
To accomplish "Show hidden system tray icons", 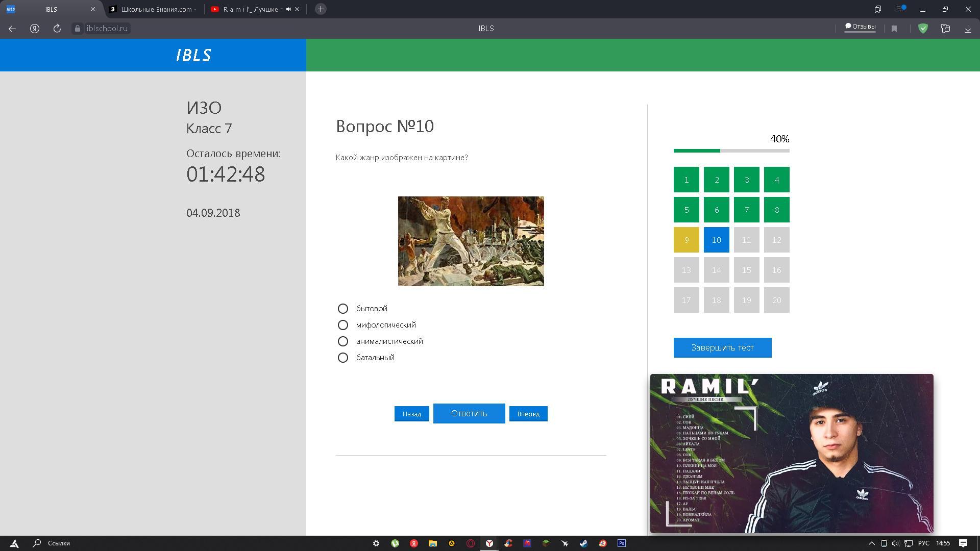I will pos(872,543).
